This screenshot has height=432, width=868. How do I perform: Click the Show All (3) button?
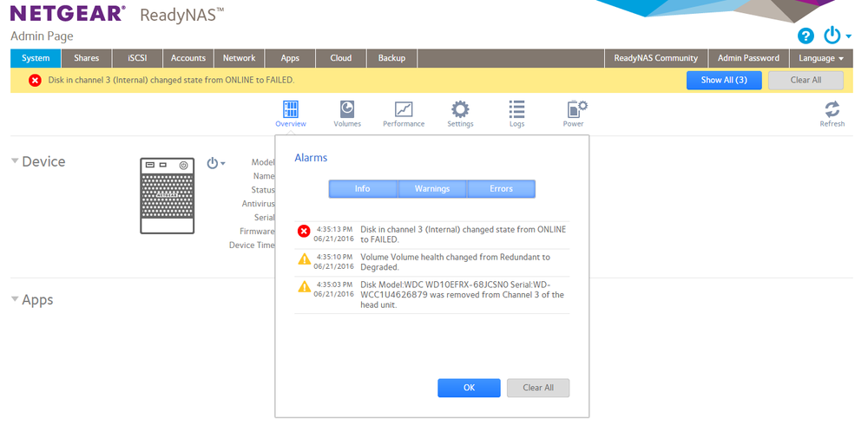(x=724, y=80)
